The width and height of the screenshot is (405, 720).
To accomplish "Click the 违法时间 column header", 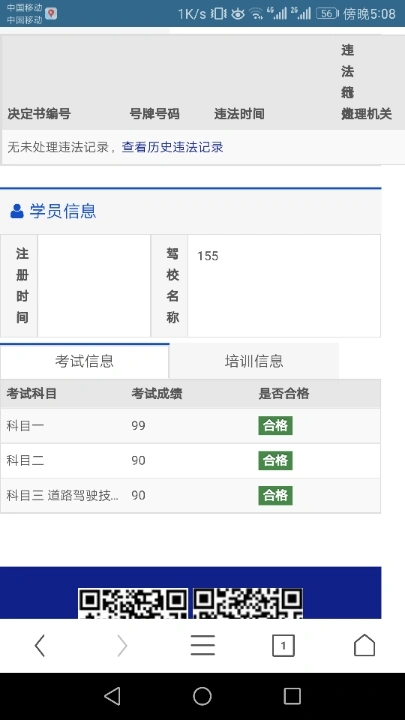I will click(x=239, y=114).
